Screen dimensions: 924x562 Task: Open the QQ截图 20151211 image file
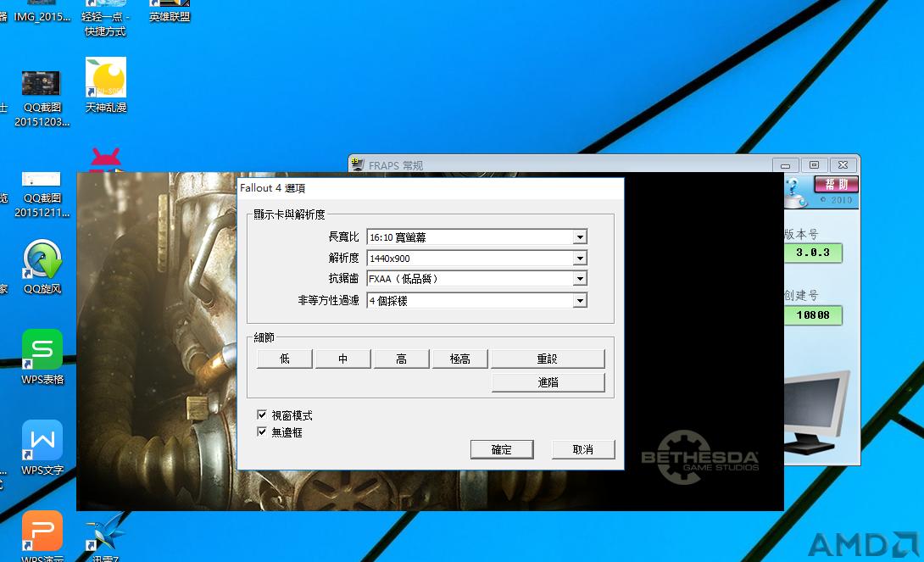(x=42, y=195)
